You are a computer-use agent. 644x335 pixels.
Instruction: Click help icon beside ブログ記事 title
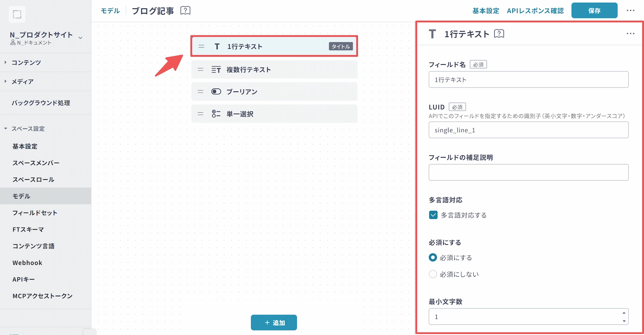click(x=185, y=10)
